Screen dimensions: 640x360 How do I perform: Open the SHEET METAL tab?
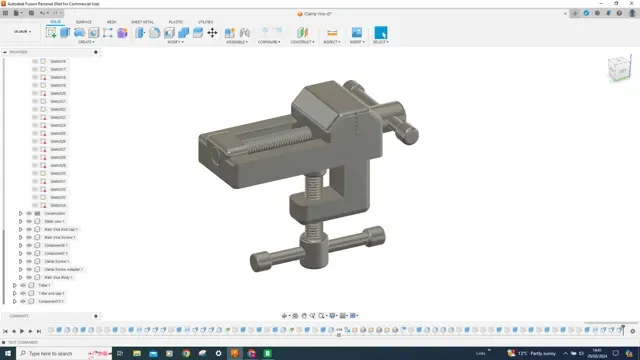tap(142, 22)
